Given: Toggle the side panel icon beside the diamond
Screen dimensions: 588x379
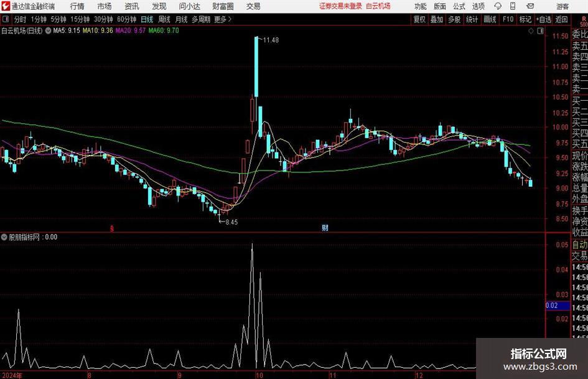Looking at the screenshot, I should point(540,31).
